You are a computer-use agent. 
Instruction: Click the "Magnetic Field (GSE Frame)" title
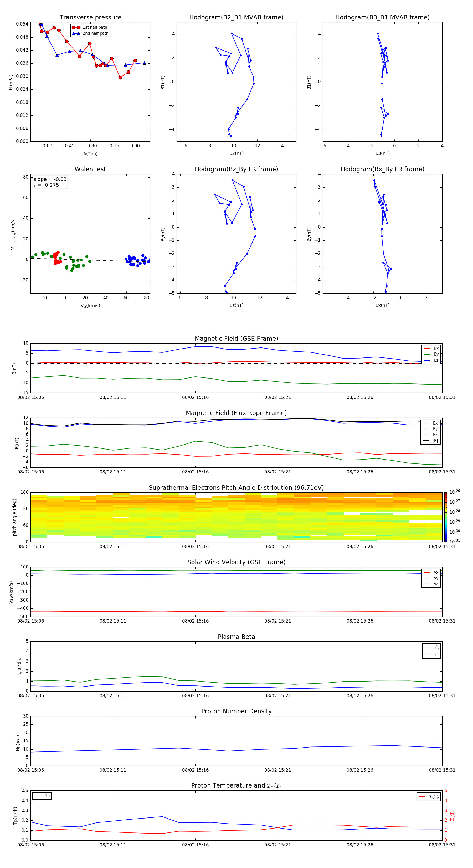pyautogui.click(x=236, y=339)
